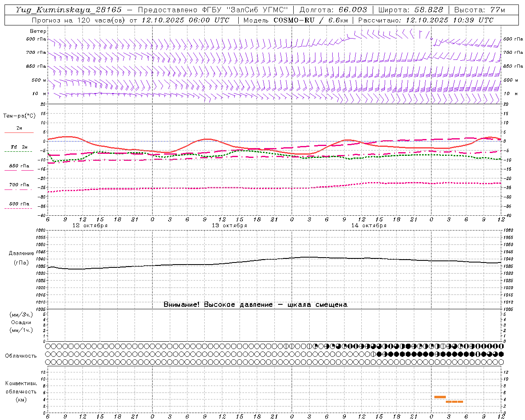Click the 700 гПа temperature legend entry
The width and height of the screenshot is (525, 420).
point(19,185)
